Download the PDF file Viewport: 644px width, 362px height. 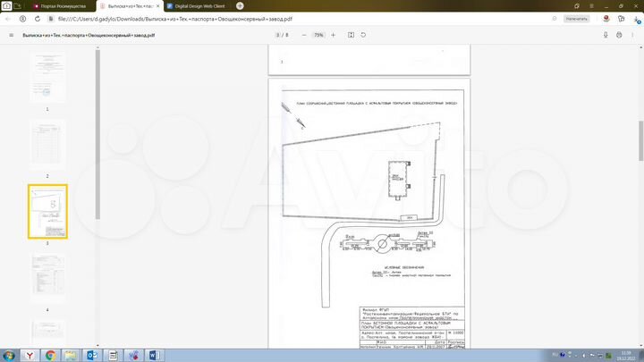click(606, 35)
